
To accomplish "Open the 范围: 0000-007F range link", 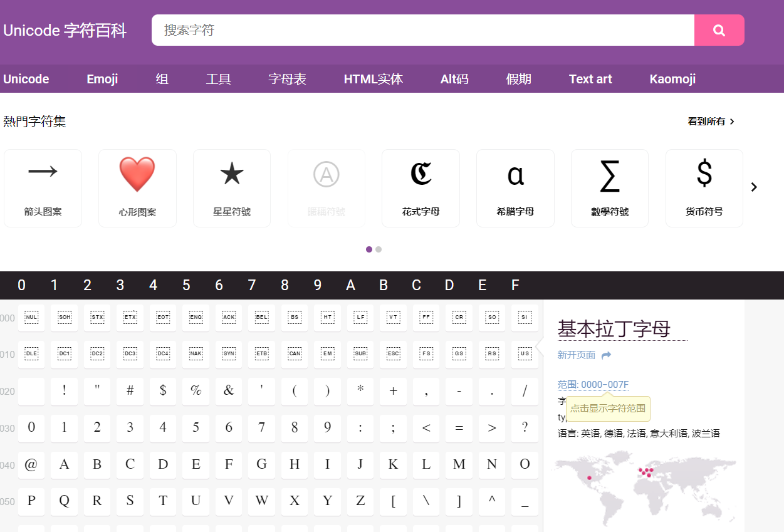I will [593, 384].
